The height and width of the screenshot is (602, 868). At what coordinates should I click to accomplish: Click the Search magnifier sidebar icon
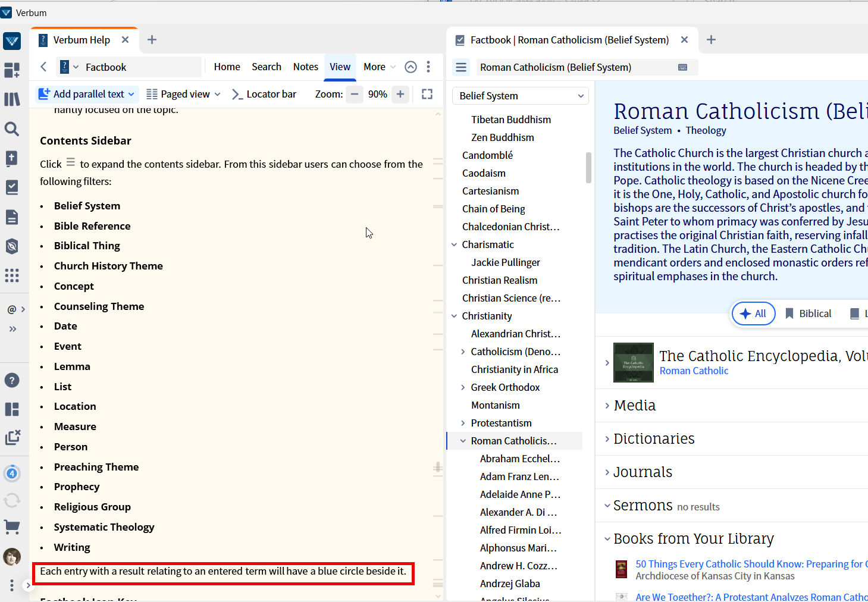point(12,129)
